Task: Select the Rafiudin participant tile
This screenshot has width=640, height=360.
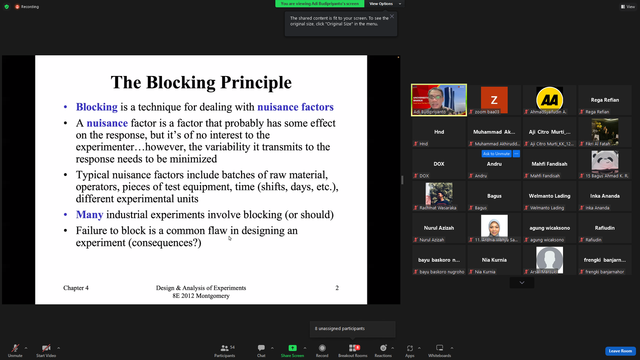Action: click(604, 228)
